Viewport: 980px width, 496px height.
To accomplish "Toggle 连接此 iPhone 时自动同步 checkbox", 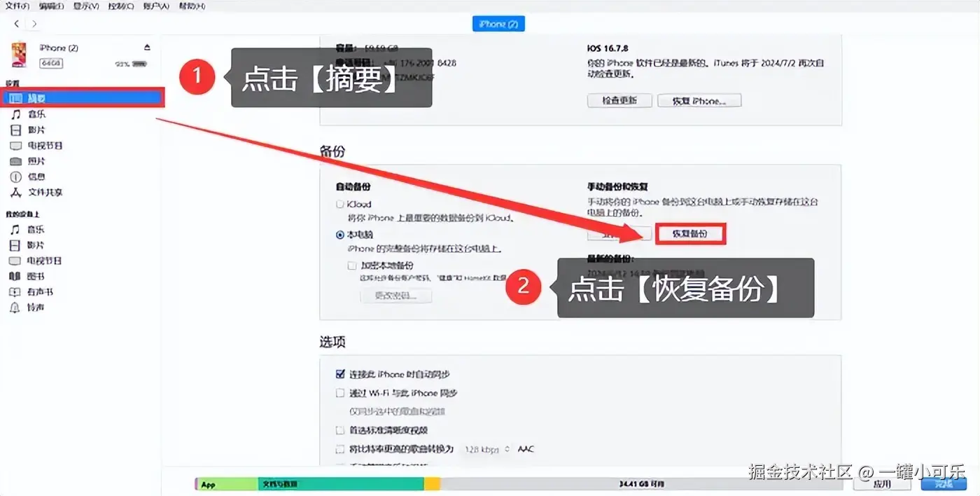I will pos(340,375).
